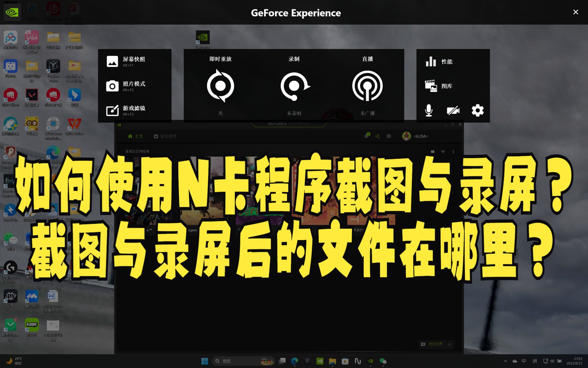Select the 百度网盘 desktop icon
588x368 pixels.
point(10,40)
